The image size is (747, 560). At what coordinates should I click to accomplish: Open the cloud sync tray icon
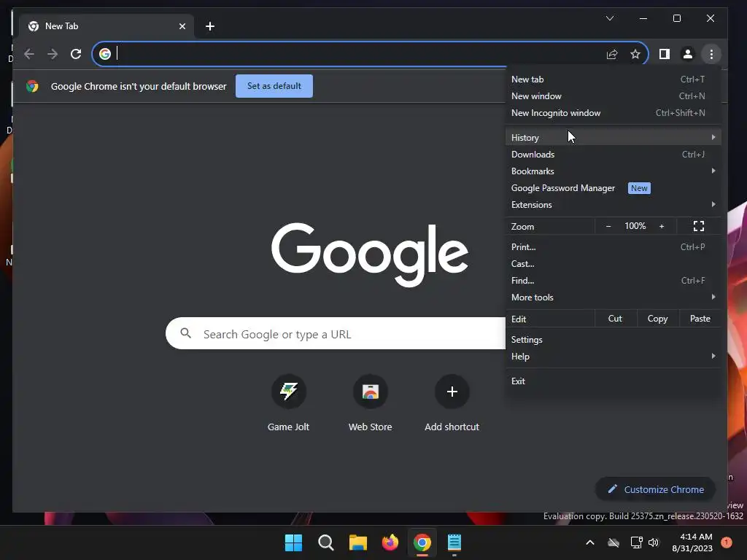click(614, 542)
